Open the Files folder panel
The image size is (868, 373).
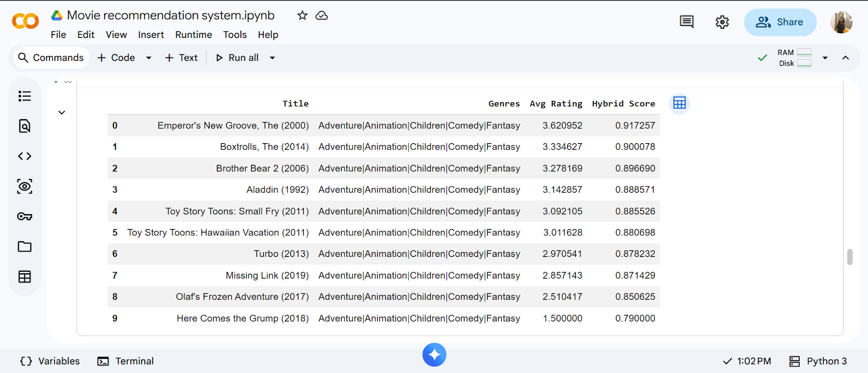pyautogui.click(x=24, y=247)
